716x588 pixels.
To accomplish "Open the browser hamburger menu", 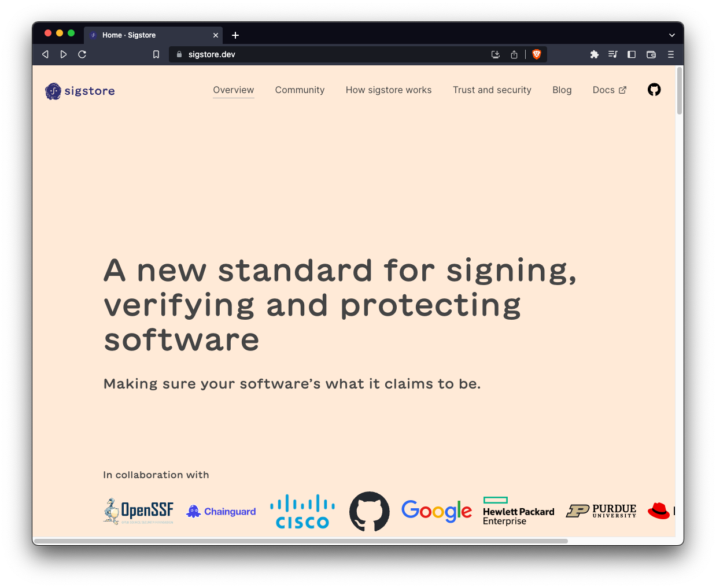I will (671, 54).
